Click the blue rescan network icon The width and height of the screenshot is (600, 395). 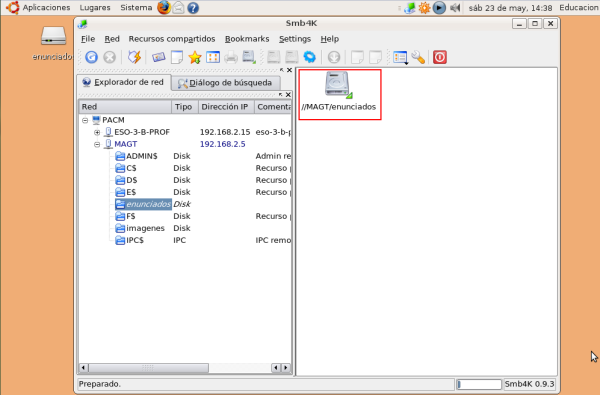point(91,57)
